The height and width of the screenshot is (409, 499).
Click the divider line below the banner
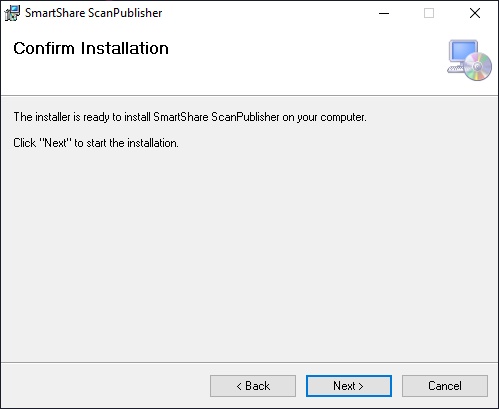click(x=249, y=96)
